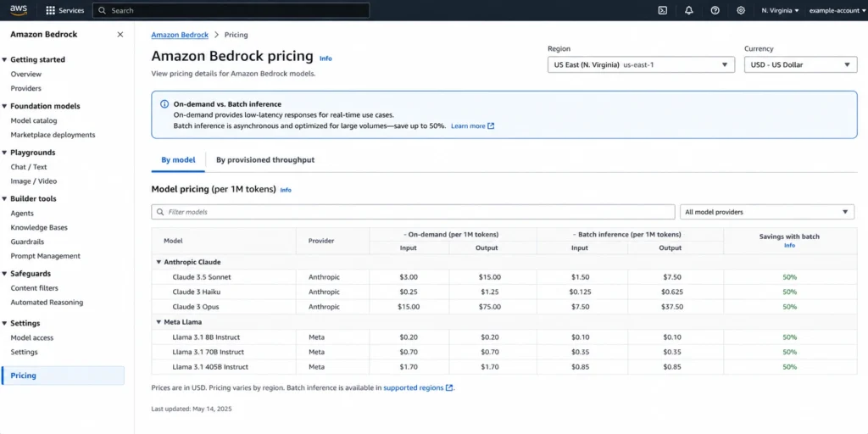Click the Amazon Bedrock breadcrumb link
Image resolution: width=868 pixels, height=434 pixels.
[180, 35]
